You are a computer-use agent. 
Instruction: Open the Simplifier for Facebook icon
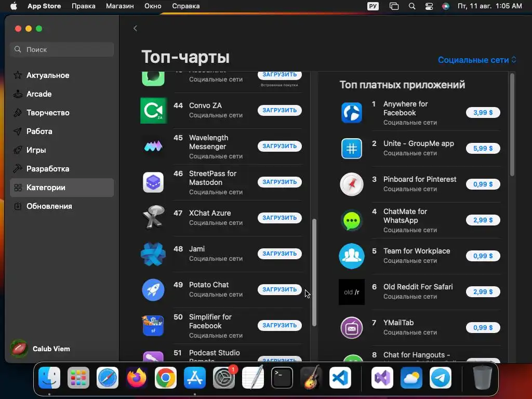tap(153, 325)
